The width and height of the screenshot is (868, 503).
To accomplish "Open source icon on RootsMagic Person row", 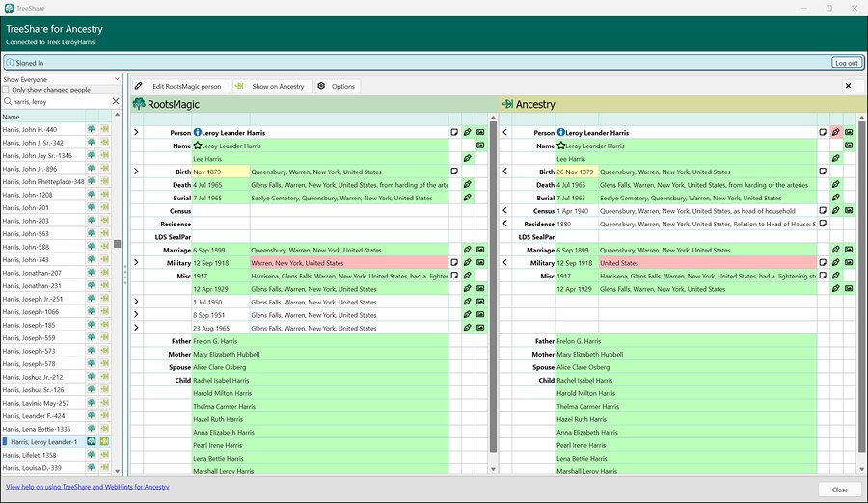I will (x=468, y=132).
